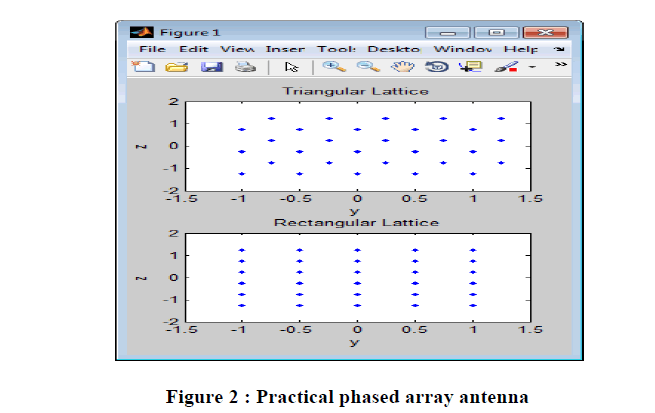Click the New Figure icon
655x413 pixels.
pyautogui.click(x=144, y=67)
